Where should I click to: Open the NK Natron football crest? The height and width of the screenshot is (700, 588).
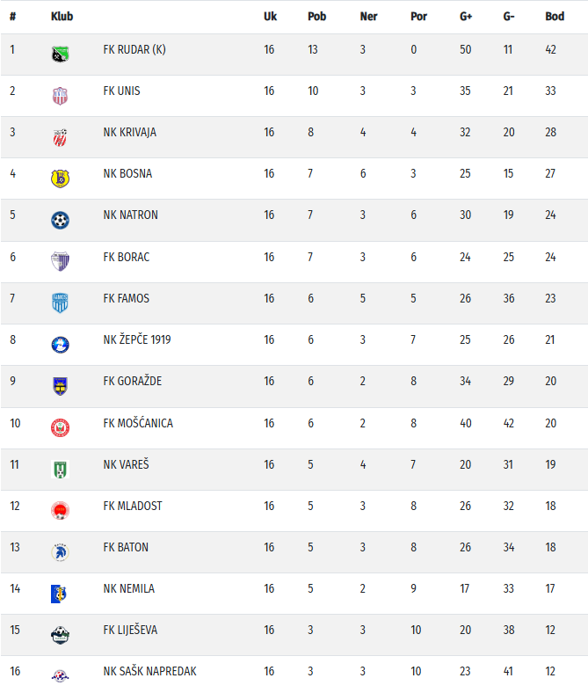pyautogui.click(x=60, y=219)
